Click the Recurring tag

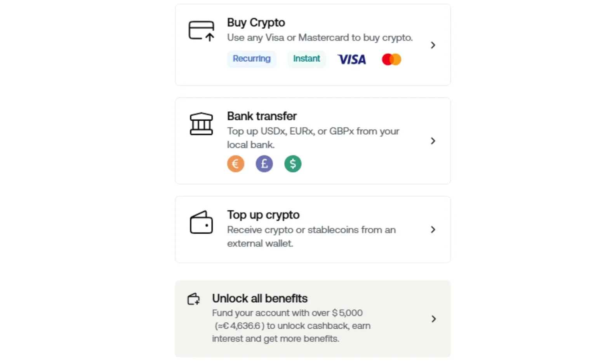tap(252, 59)
